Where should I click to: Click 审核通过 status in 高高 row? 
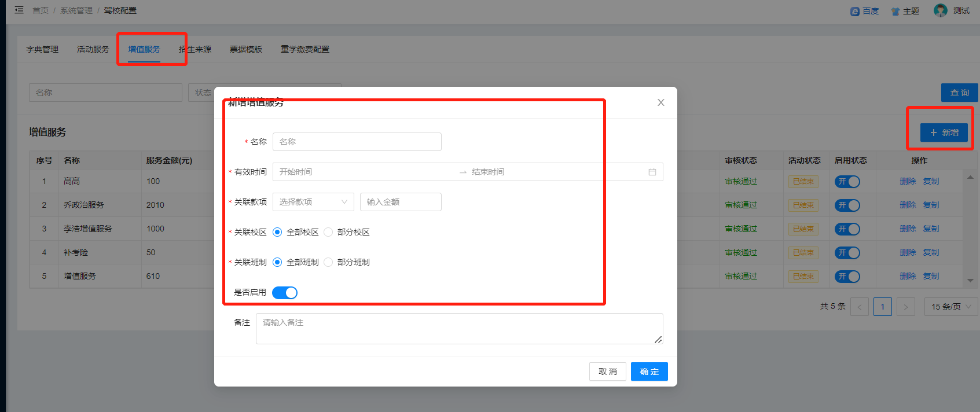tap(741, 181)
